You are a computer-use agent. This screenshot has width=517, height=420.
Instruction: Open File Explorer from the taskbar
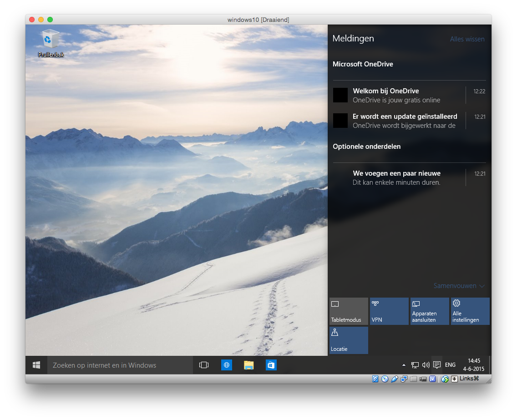tap(248, 365)
